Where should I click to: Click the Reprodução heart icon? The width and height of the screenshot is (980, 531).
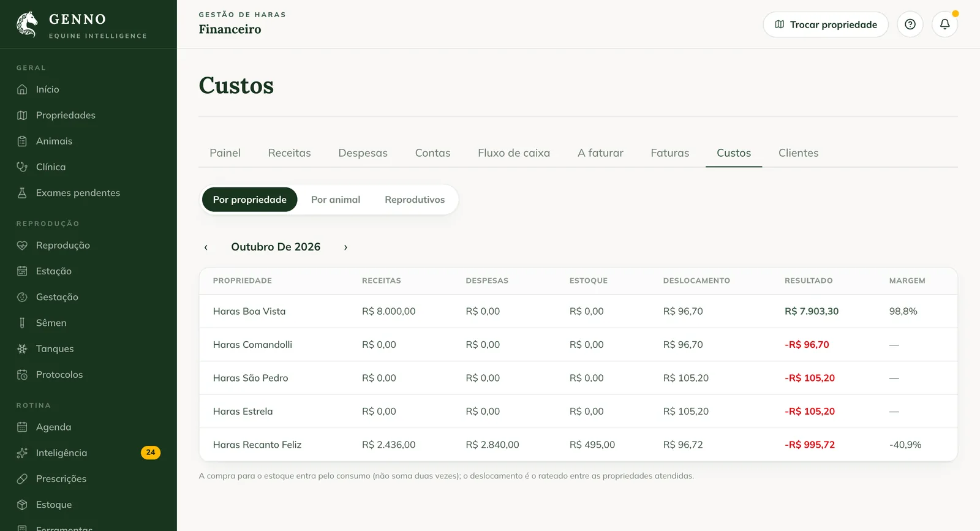tap(22, 245)
